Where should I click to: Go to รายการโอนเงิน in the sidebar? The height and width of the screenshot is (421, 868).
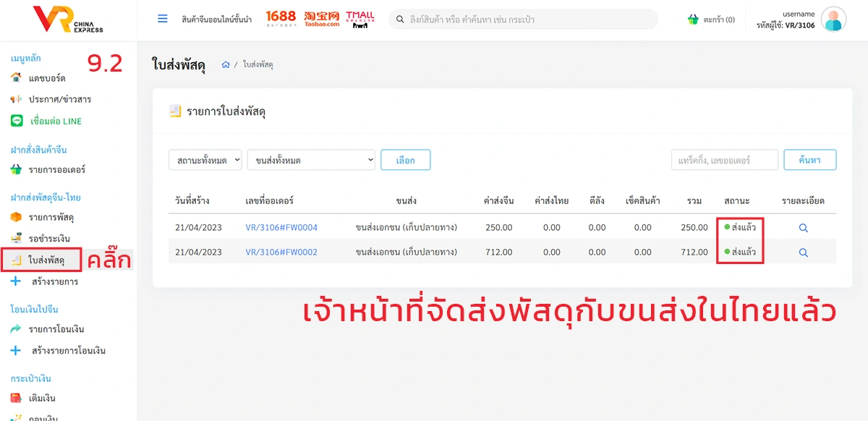pos(58,329)
